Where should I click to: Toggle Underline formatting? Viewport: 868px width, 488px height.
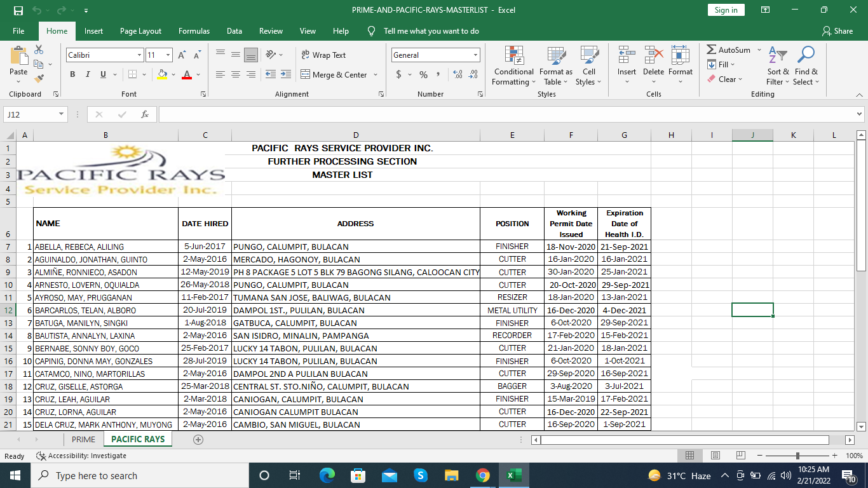click(103, 74)
